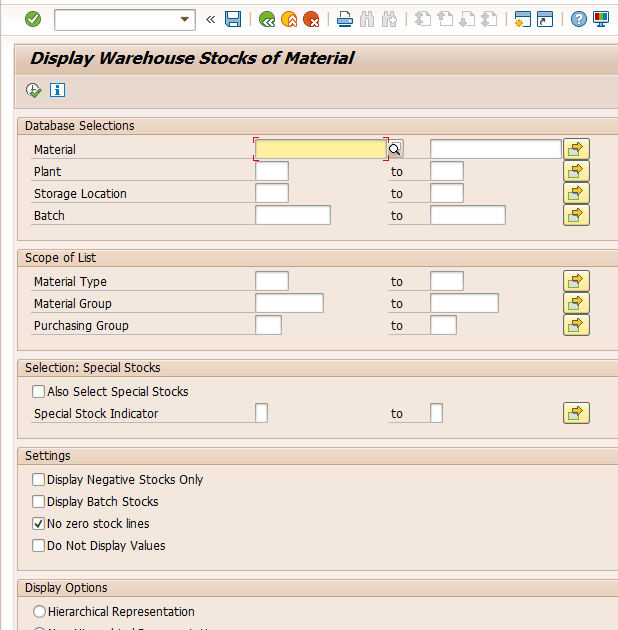Screen dimensions: 618x630
Task: Click the Generate Shortcut icon
Action: click(x=545, y=19)
